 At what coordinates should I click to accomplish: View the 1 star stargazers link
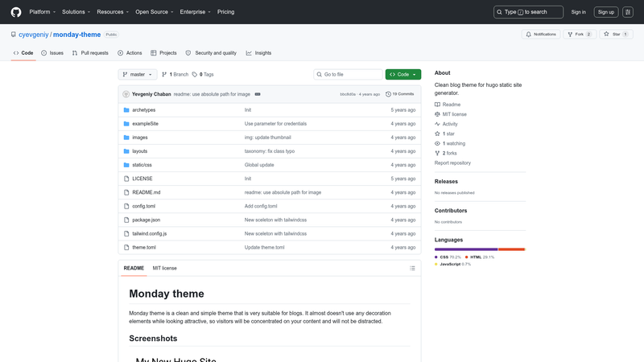tap(444, 134)
